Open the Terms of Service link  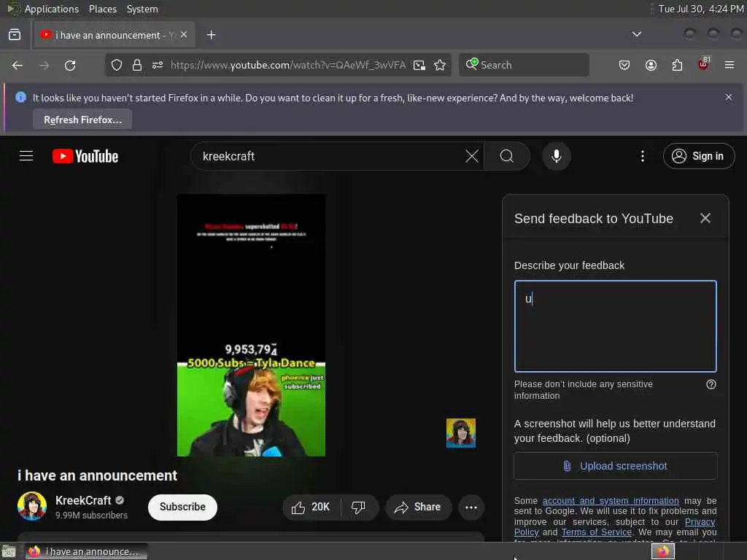pyautogui.click(x=597, y=532)
